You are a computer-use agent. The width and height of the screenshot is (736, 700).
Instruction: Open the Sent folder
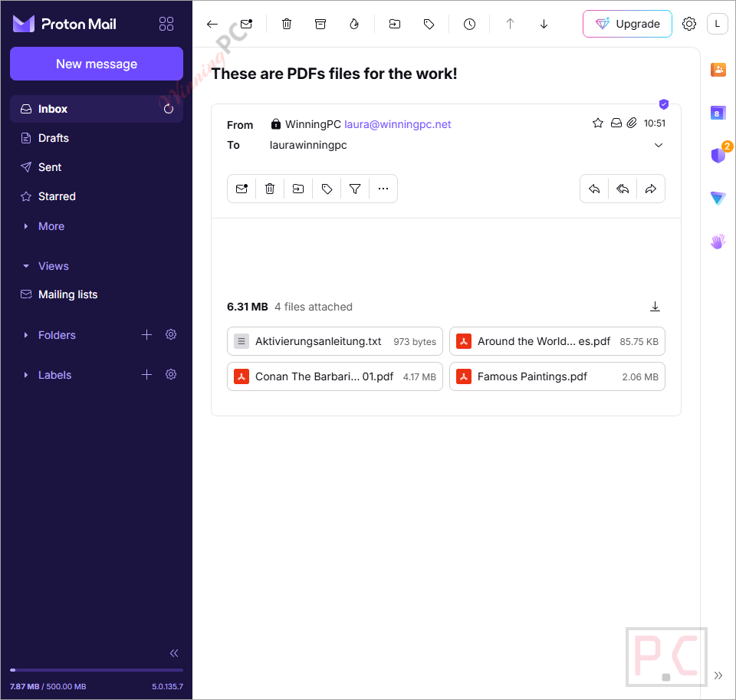point(97,167)
